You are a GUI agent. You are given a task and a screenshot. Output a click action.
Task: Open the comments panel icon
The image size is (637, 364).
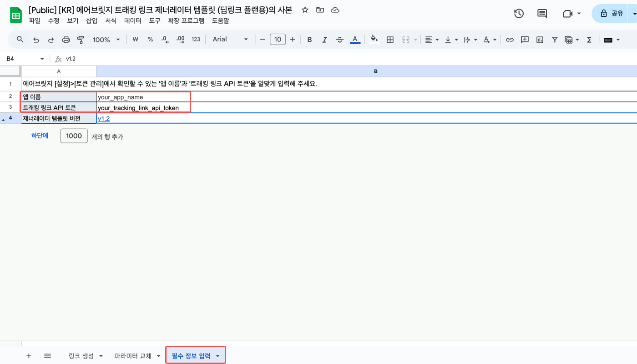click(x=542, y=14)
